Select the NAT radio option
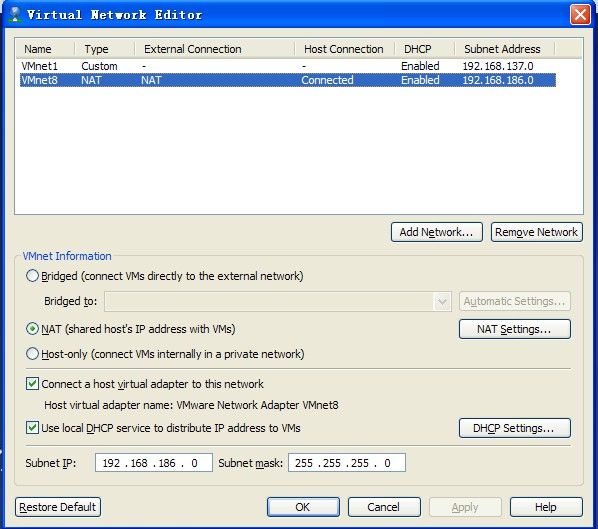This screenshot has height=529, width=598. click(x=32, y=329)
